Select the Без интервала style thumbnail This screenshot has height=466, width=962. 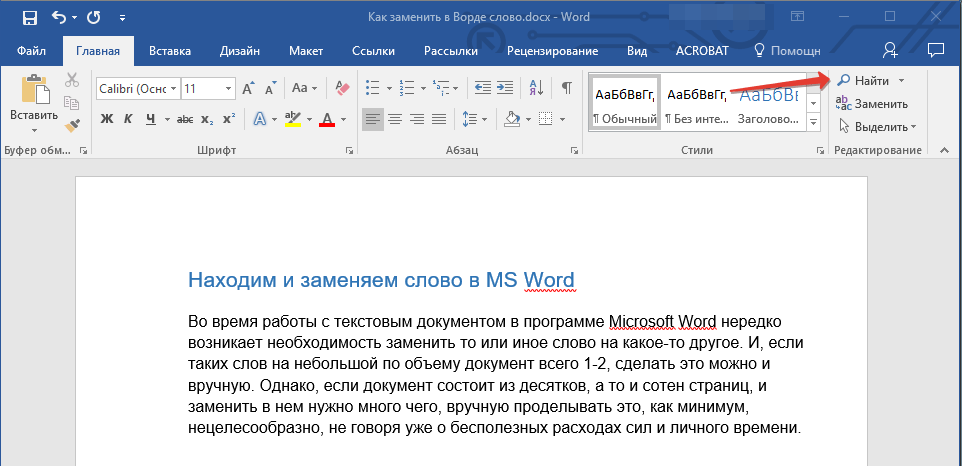696,104
